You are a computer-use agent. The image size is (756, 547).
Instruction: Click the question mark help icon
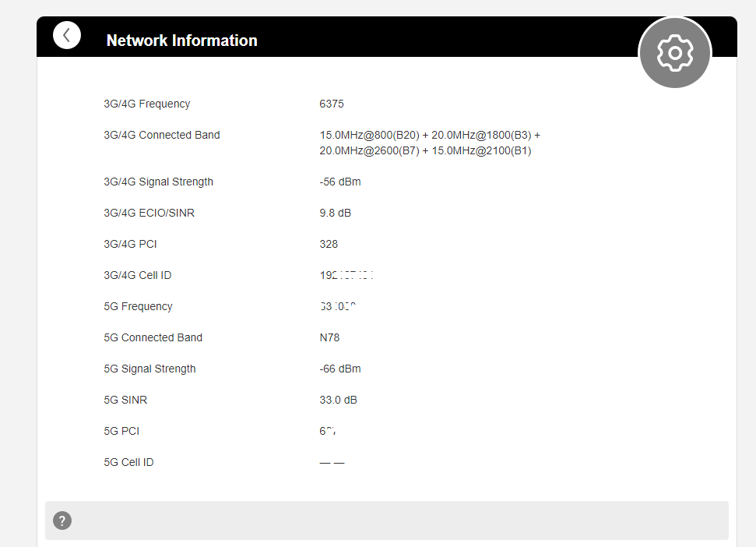click(x=62, y=521)
